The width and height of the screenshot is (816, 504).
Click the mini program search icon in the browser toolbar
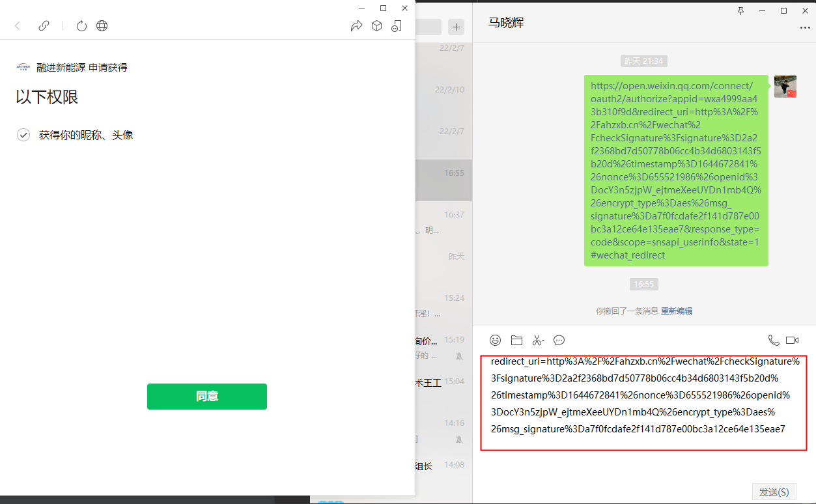click(397, 26)
